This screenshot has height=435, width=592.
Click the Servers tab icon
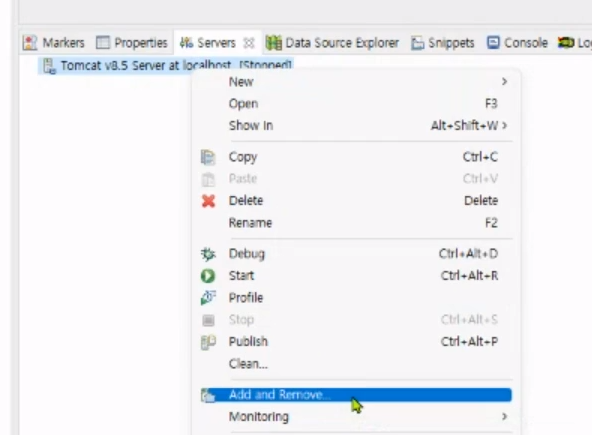coord(186,43)
